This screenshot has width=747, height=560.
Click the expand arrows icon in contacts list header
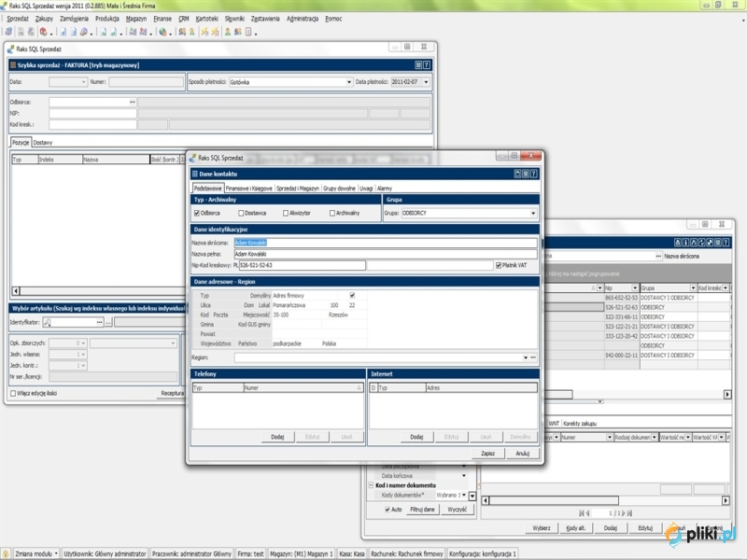(x=710, y=243)
